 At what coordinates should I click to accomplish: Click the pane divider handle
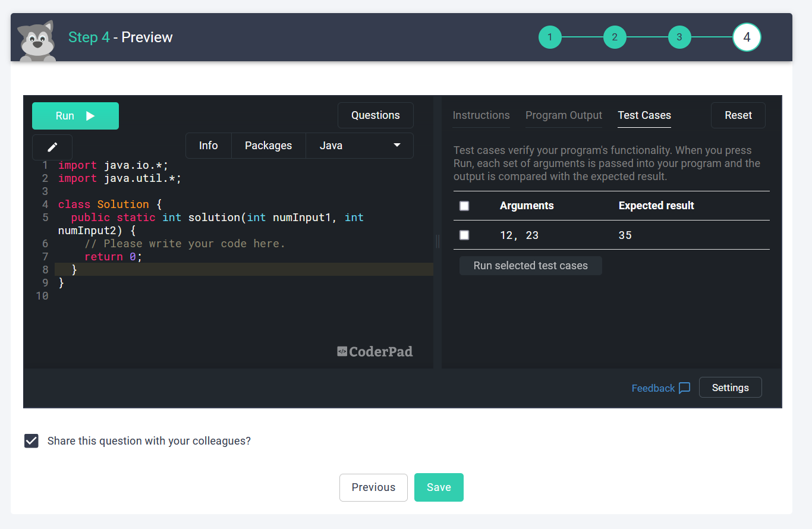(438, 241)
